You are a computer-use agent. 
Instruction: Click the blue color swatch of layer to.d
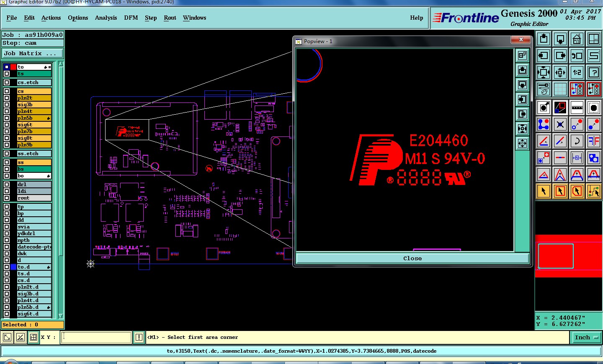pos(13,267)
